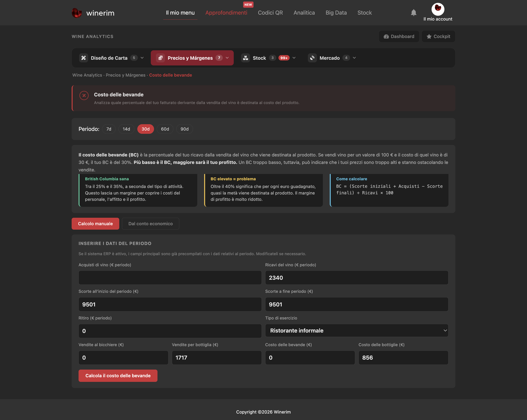Expand the Mercado dropdown chevron

coord(354,58)
